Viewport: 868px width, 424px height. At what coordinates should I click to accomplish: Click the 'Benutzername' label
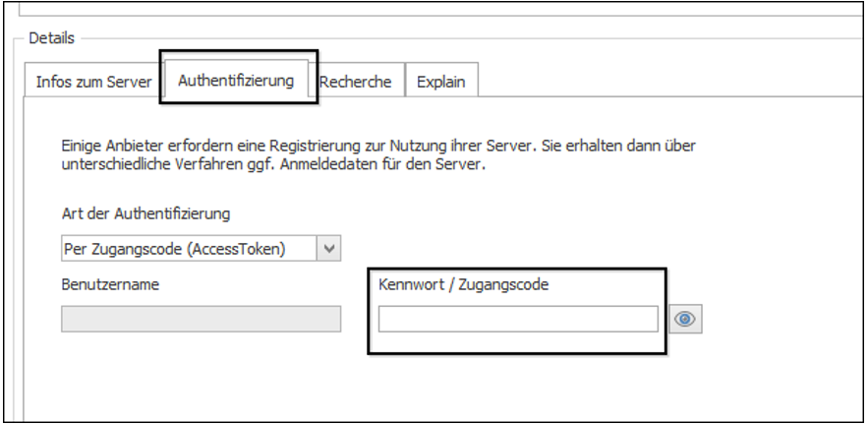[x=110, y=284]
